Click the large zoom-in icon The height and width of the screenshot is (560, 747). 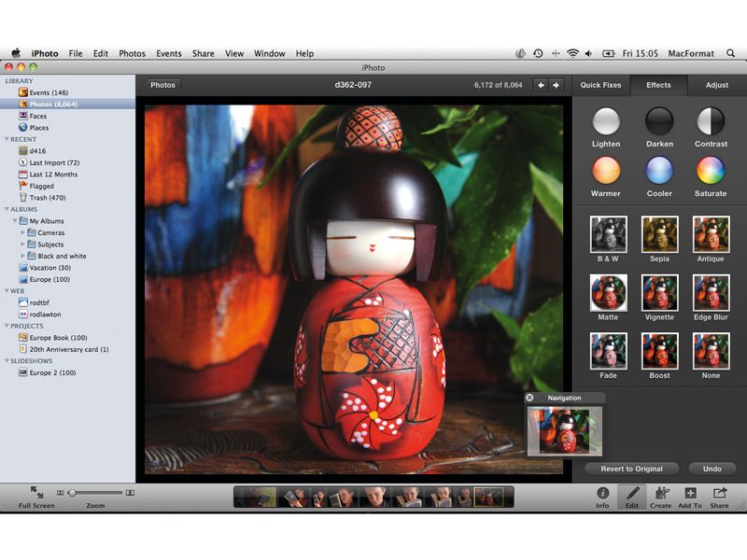click(x=130, y=493)
